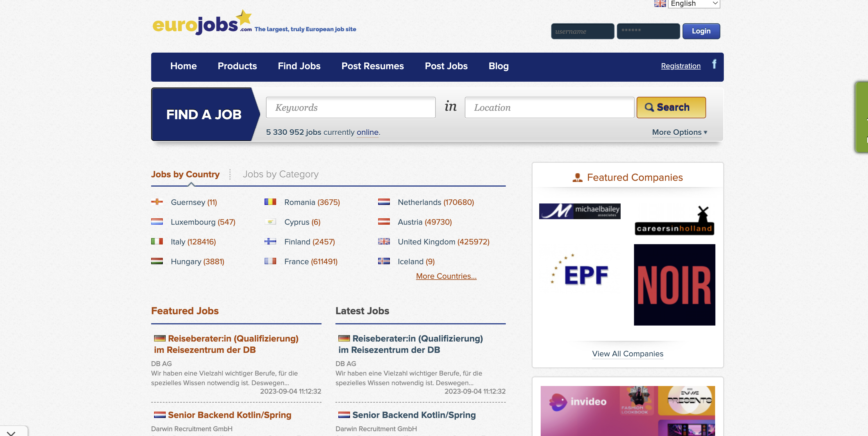Click the Hungary flag icon
Screen dimensions: 868x436
click(157, 261)
